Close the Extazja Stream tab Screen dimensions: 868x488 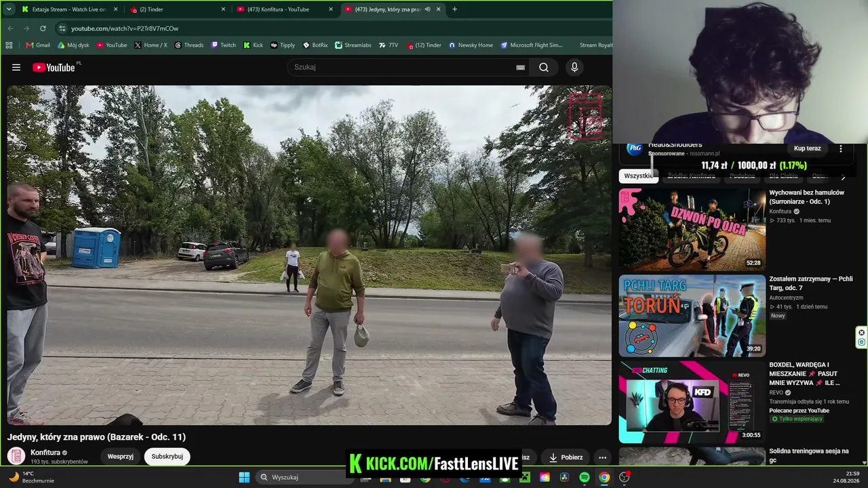point(116,9)
